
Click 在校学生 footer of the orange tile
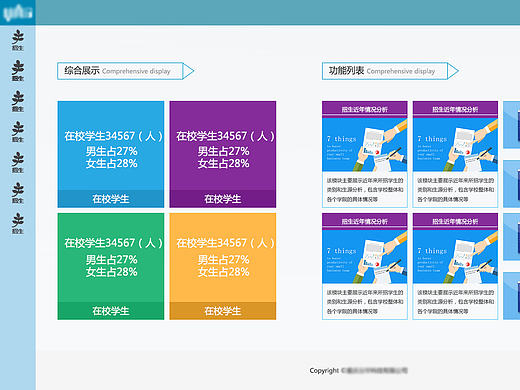[223, 311]
